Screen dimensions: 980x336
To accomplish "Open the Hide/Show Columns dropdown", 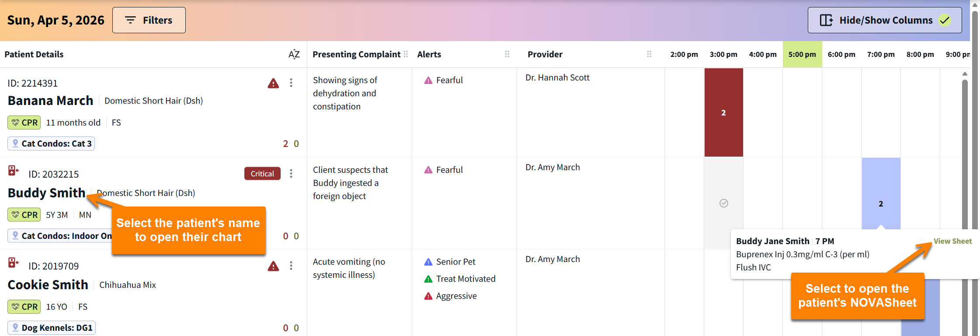I will click(x=884, y=20).
